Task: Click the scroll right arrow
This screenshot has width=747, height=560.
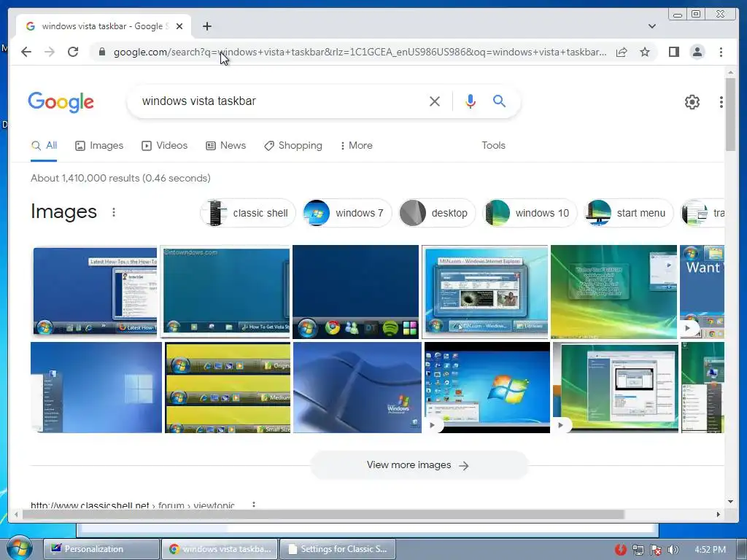Action: point(718,514)
